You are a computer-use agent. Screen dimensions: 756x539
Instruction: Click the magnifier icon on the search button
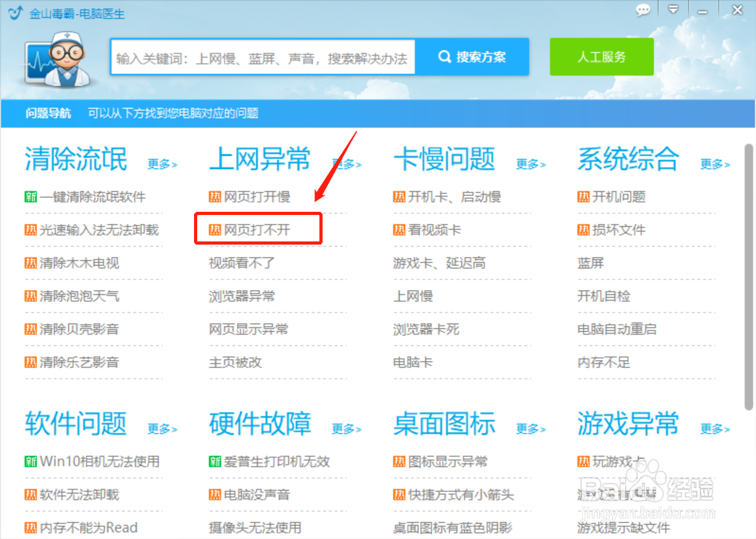click(x=445, y=56)
